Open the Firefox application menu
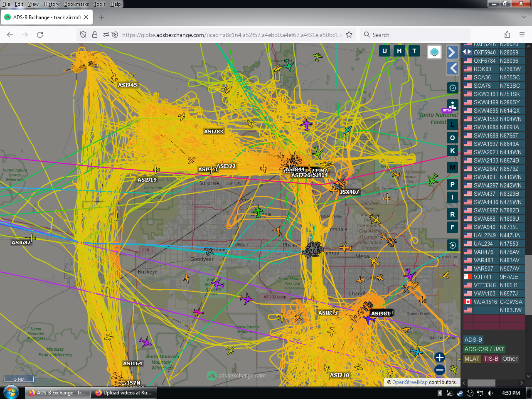Screen dimensions: 532x399 click(x=522, y=35)
